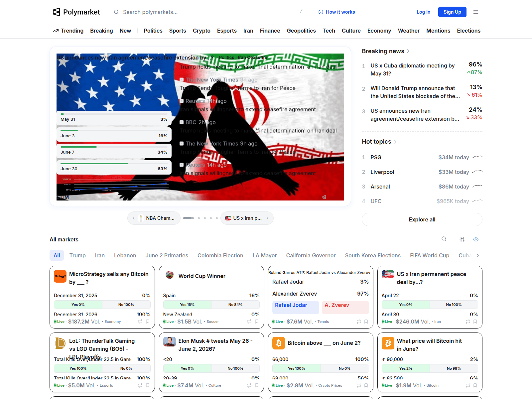Click the Elon Musk avatar thumbnail
The width and height of the screenshot is (532, 399).
[x=170, y=341]
